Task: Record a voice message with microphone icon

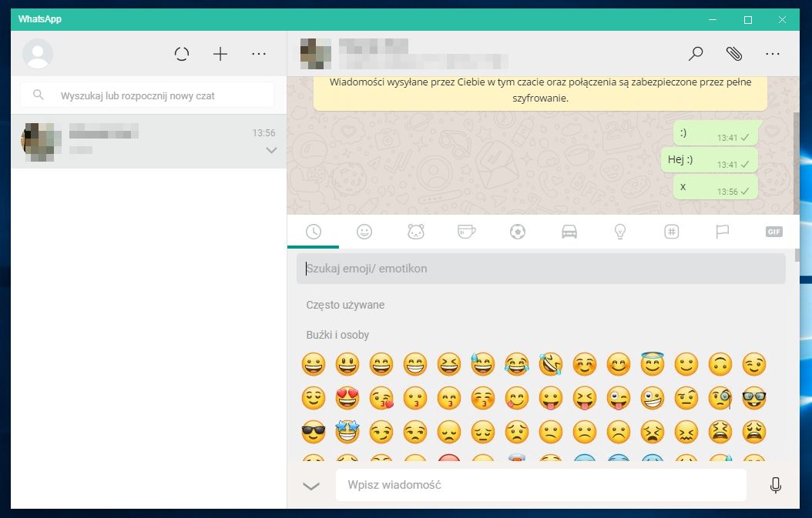Action: [775, 485]
